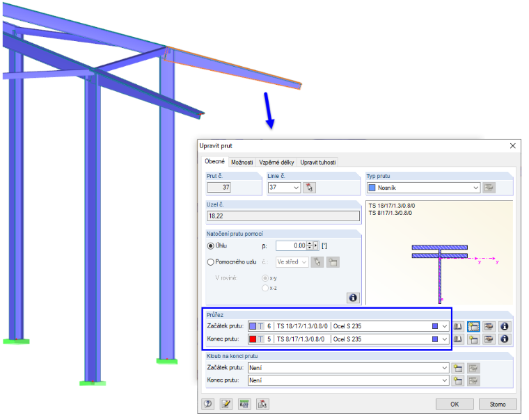
Task: Edit hinge for Konec prutu
Action: pos(473,381)
